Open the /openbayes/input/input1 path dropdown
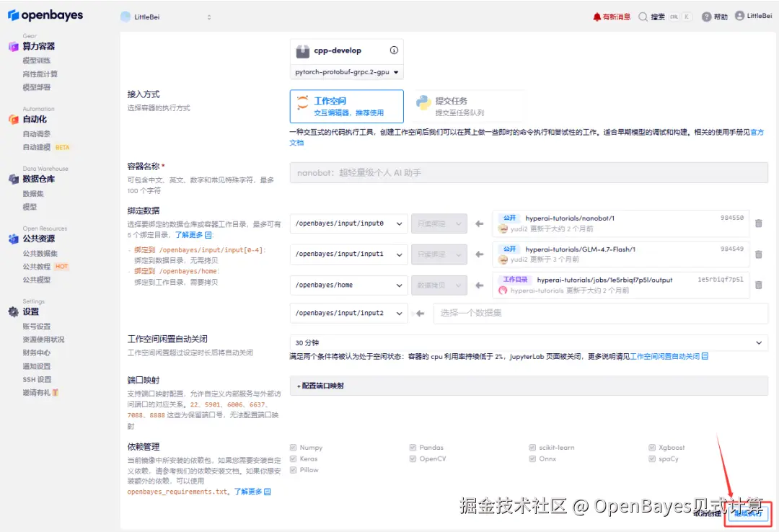This screenshot has height=532, width=779. point(349,254)
